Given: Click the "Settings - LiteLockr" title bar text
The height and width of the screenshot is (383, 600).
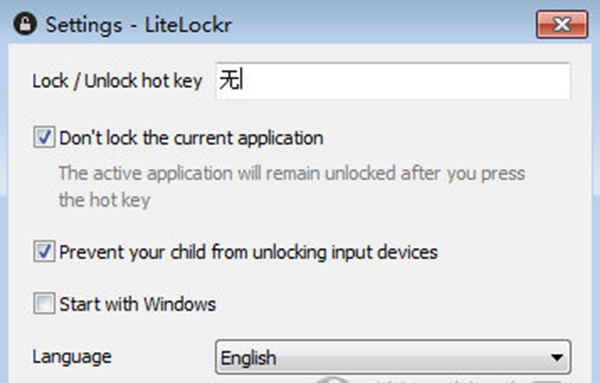Looking at the screenshot, I should pos(139,25).
